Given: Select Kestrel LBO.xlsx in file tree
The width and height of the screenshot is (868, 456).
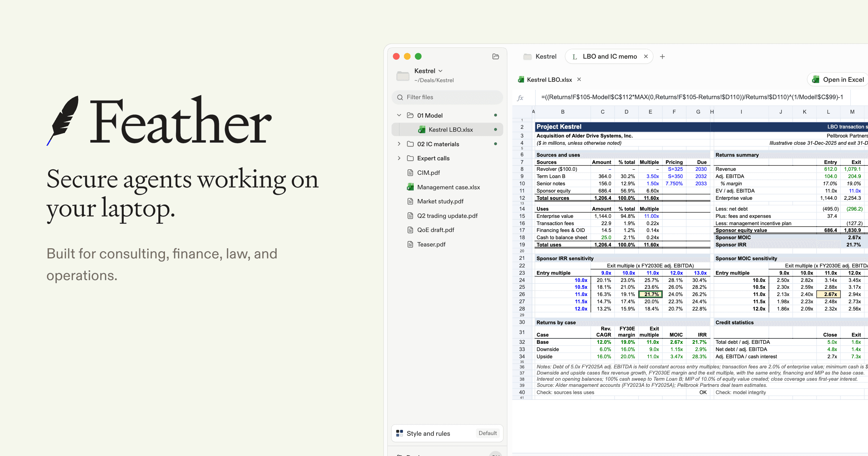Looking at the screenshot, I should pyautogui.click(x=447, y=130).
